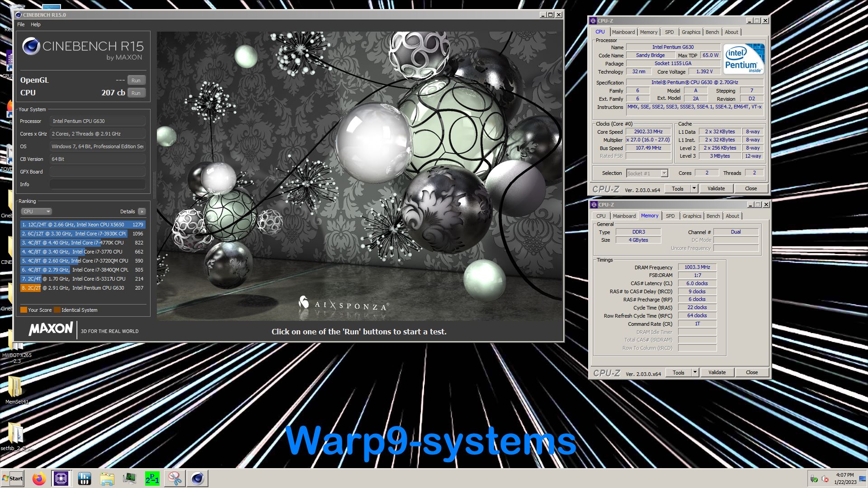
Task: Switch to Memory tab in top CPU-Z
Action: (x=649, y=32)
